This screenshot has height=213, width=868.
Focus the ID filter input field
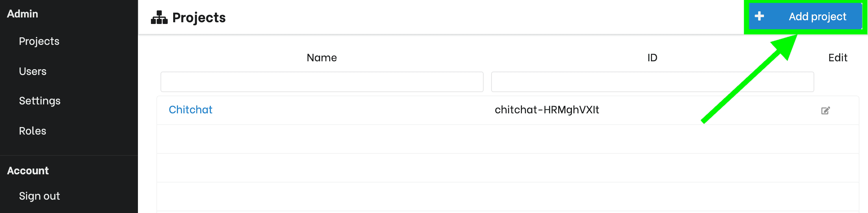(652, 82)
